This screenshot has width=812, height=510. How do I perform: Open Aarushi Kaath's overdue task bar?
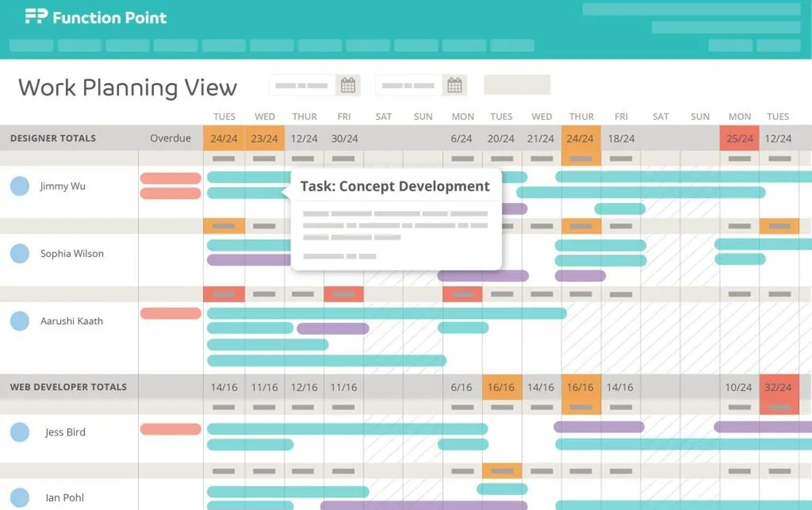[x=171, y=313]
